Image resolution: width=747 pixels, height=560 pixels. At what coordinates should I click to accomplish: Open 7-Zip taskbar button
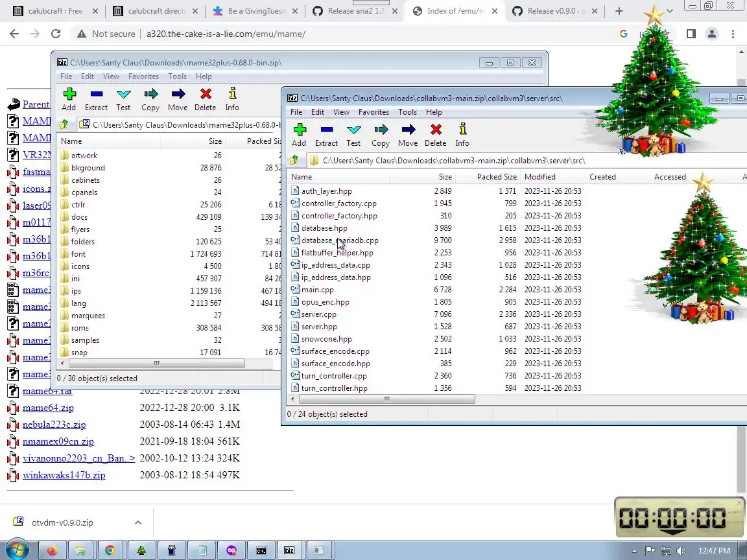[x=289, y=550]
